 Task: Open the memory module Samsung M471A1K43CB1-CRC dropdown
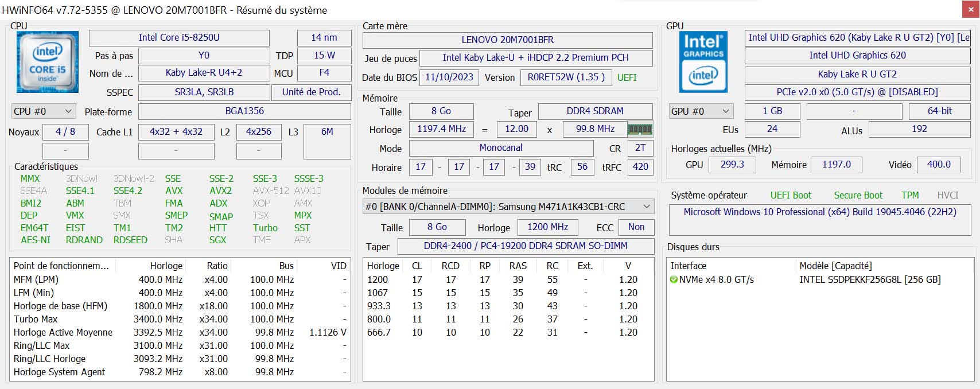(x=508, y=207)
